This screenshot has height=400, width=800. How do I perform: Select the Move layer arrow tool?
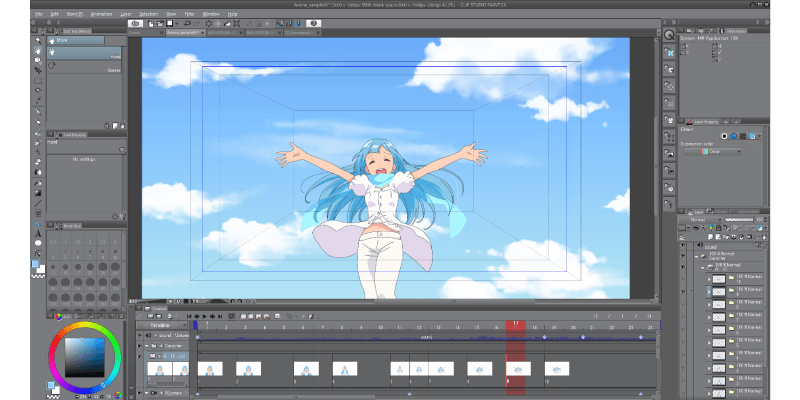[x=38, y=71]
